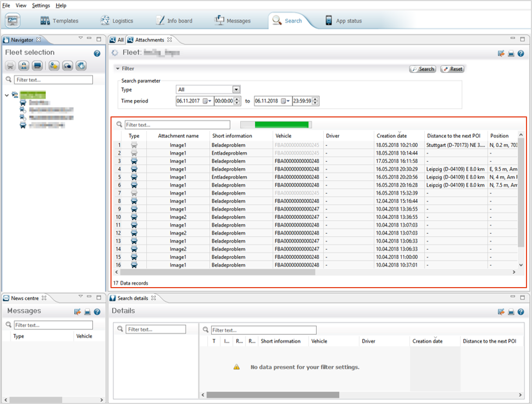532x404 pixels.
Task: Open the File menu
Action: (6, 5)
